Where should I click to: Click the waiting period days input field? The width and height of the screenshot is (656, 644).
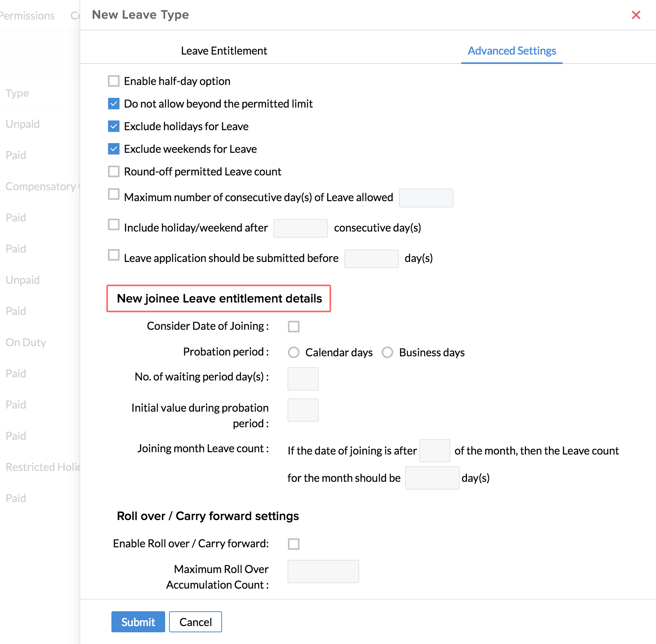303,379
